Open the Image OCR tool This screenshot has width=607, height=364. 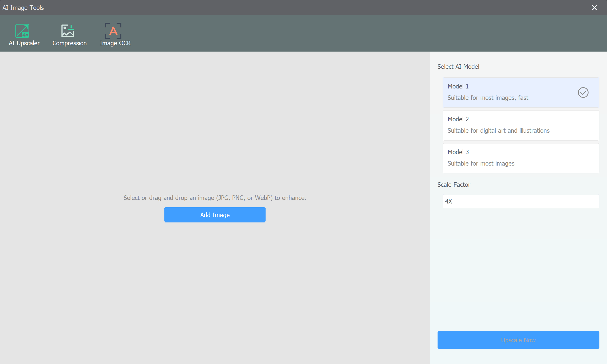pos(115,35)
